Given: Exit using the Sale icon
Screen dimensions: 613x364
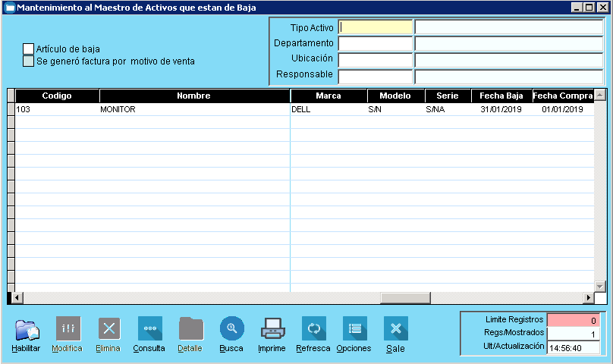Looking at the screenshot, I should [395, 329].
